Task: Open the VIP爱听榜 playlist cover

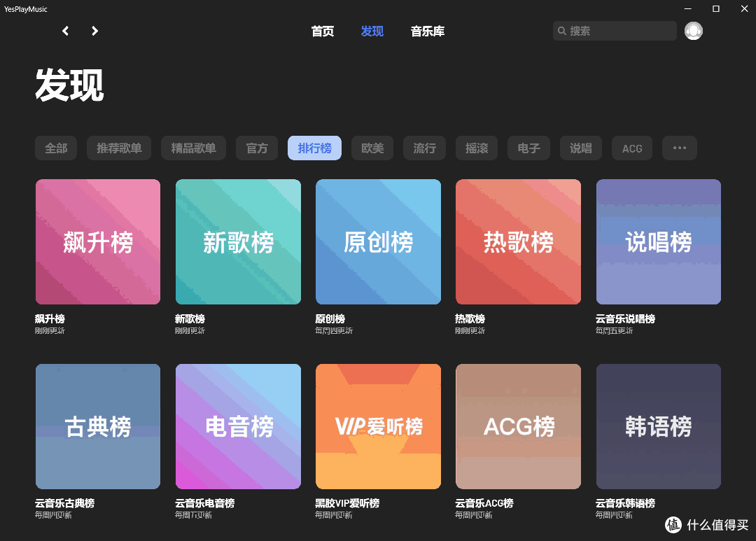Action: pos(378,426)
